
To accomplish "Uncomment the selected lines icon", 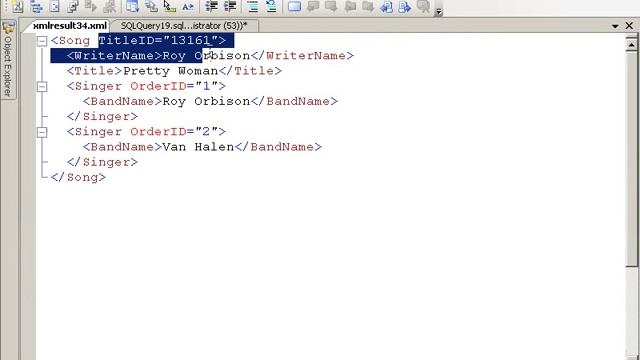I will point(271,6).
